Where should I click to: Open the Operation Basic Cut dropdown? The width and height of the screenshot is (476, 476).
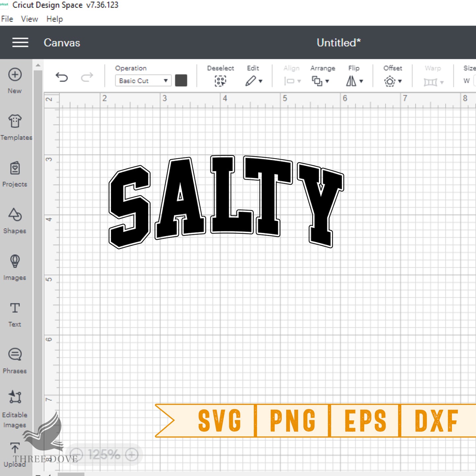click(143, 81)
